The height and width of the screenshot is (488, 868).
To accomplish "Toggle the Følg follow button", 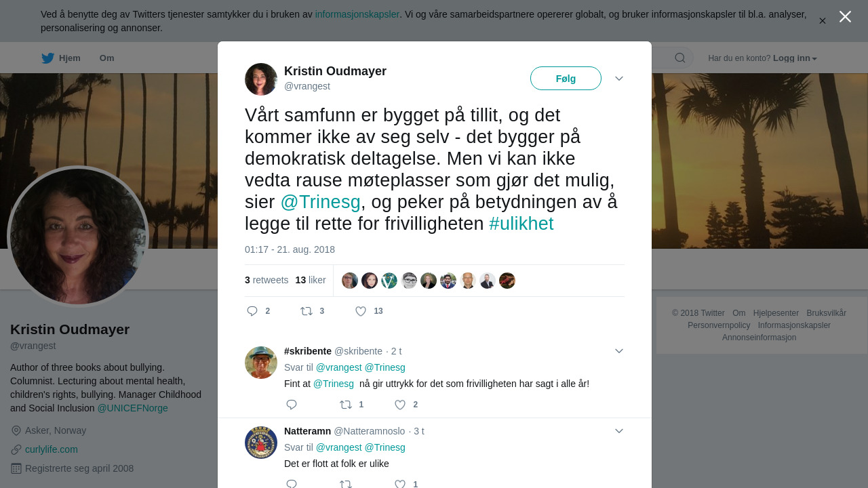I will click(566, 79).
